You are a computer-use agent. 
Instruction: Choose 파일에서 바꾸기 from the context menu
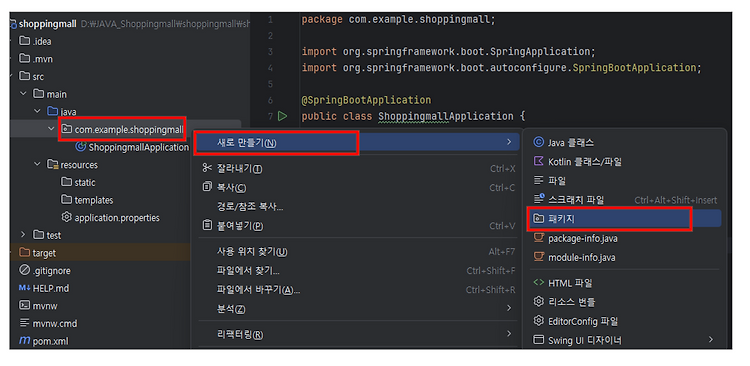pos(358,290)
